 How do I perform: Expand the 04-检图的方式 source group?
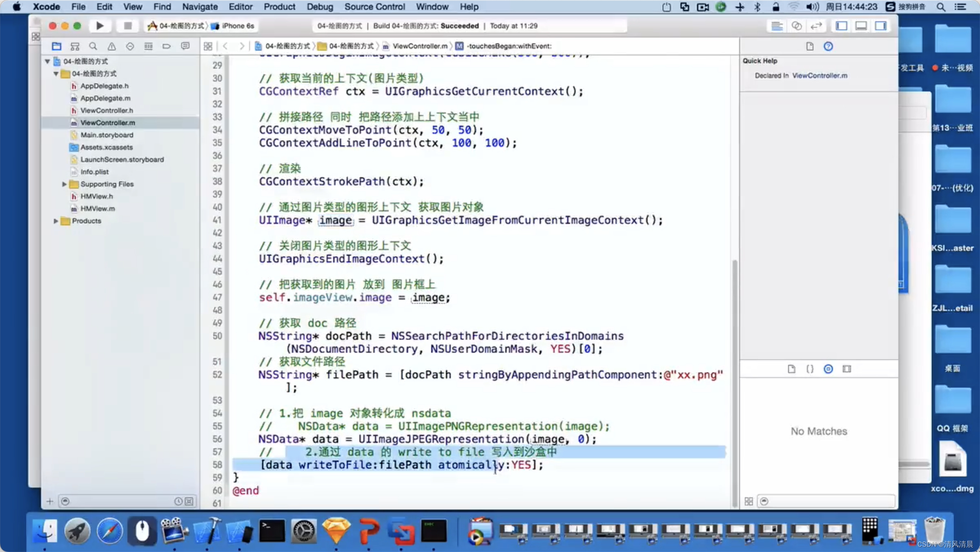[x=56, y=73]
